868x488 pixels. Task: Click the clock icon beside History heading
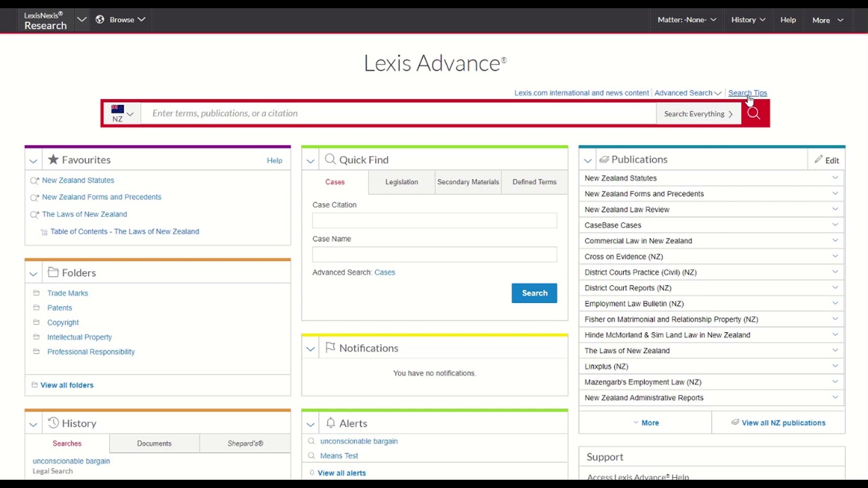coord(53,423)
